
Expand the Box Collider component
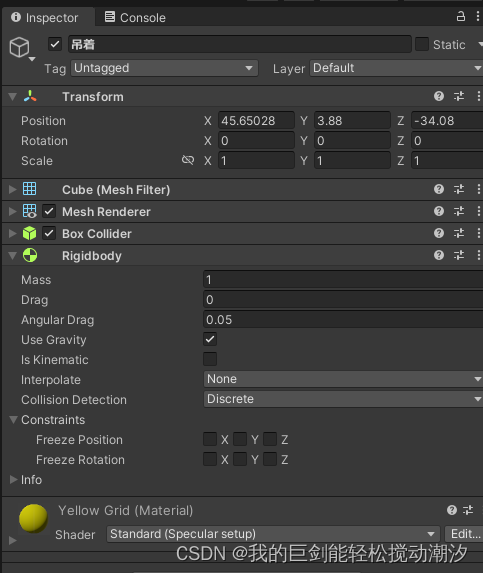pos(13,233)
